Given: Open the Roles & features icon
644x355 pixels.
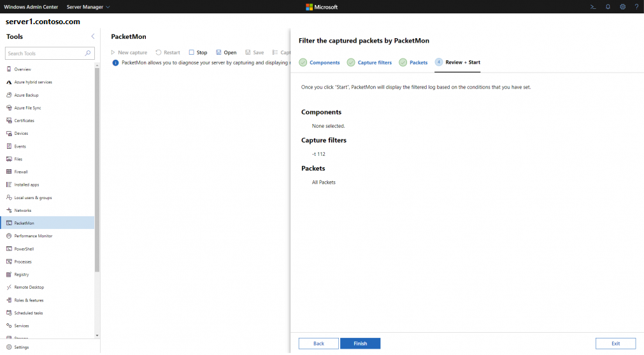Looking at the screenshot, I should (x=9, y=300).
